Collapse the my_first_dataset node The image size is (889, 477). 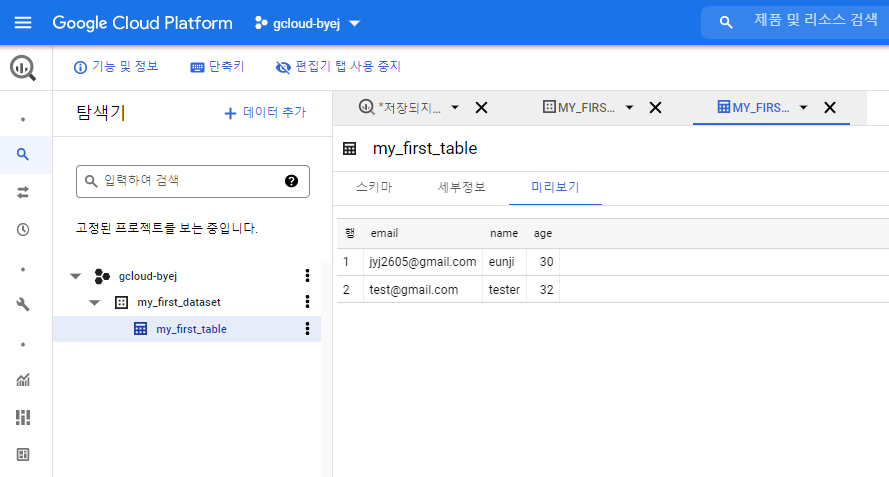pos(94,302)
